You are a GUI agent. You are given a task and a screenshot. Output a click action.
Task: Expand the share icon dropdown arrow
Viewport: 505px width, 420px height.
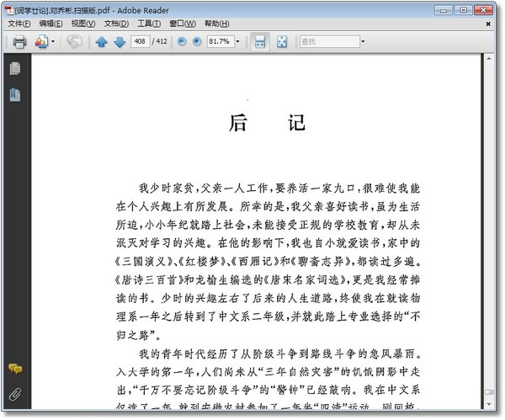(53, 41)
